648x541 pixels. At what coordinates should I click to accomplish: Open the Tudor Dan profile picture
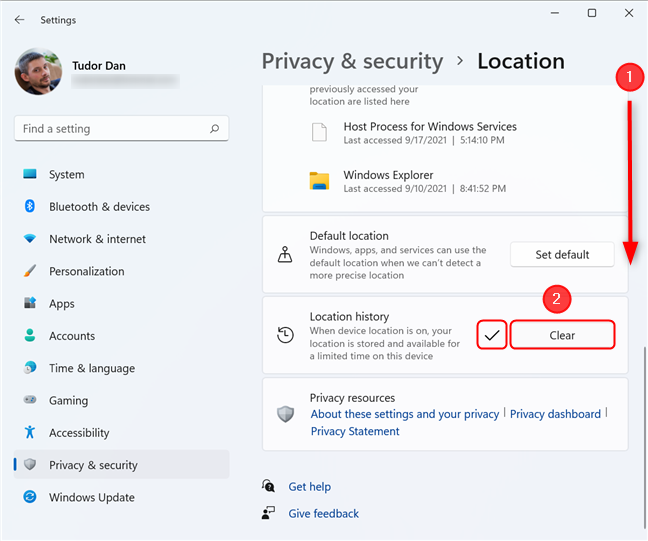pos(38,71)
